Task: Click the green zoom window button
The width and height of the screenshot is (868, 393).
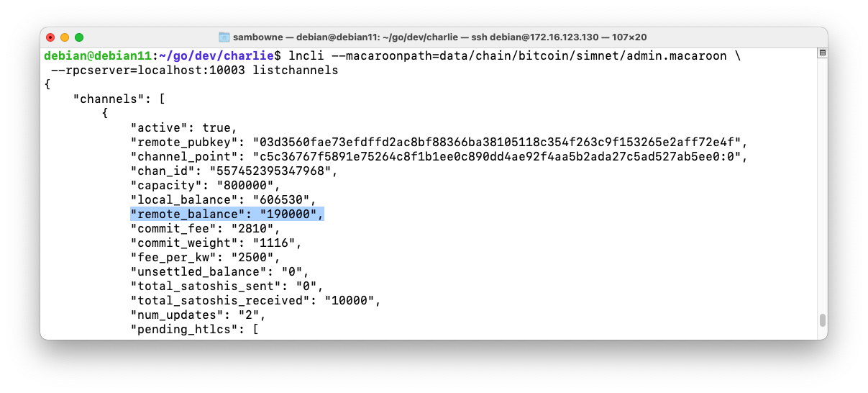Action: pyautogui.click(x=79, y=37)
